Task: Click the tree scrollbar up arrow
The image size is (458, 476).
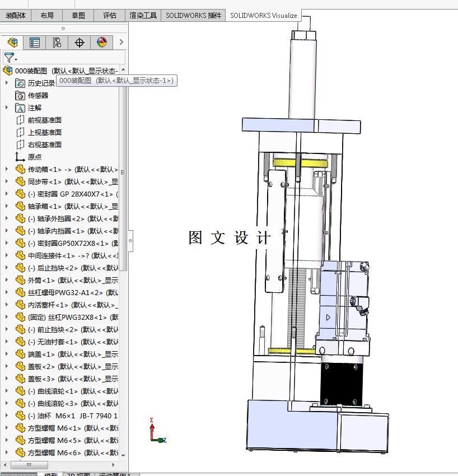Action: (x=123, y=70)
